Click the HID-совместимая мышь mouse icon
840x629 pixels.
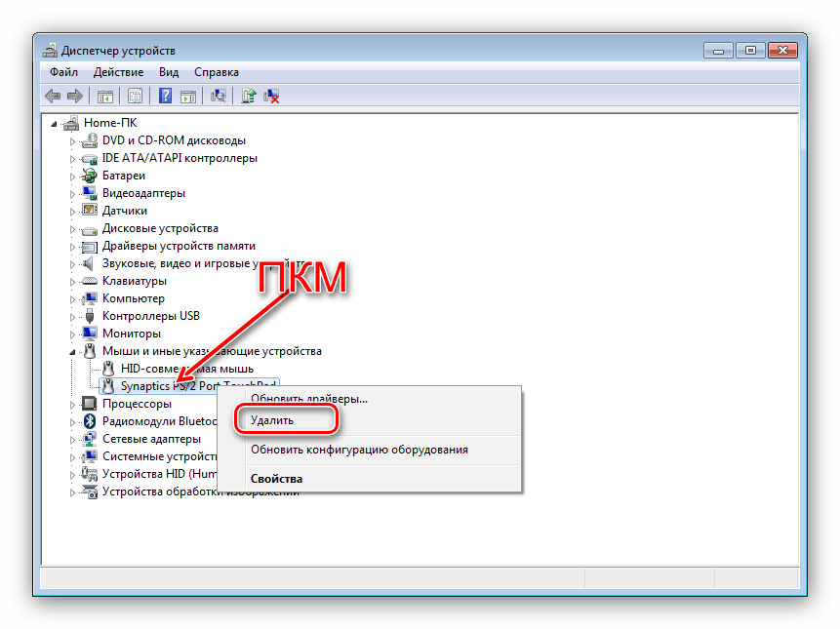pos(108,369)
